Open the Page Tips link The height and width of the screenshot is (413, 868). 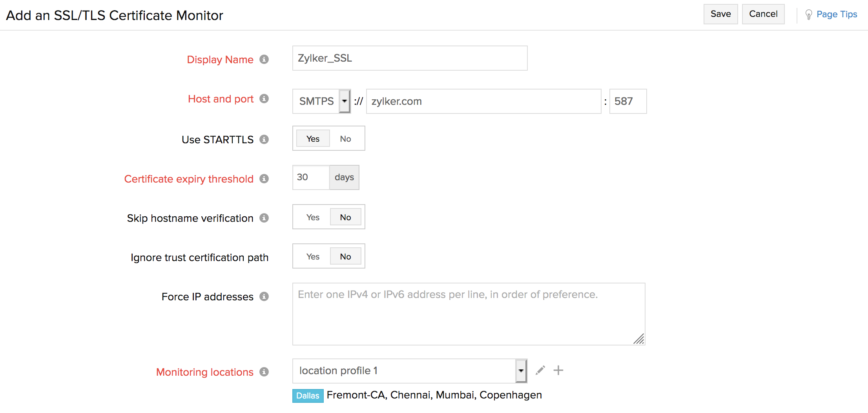click(837, 15)
